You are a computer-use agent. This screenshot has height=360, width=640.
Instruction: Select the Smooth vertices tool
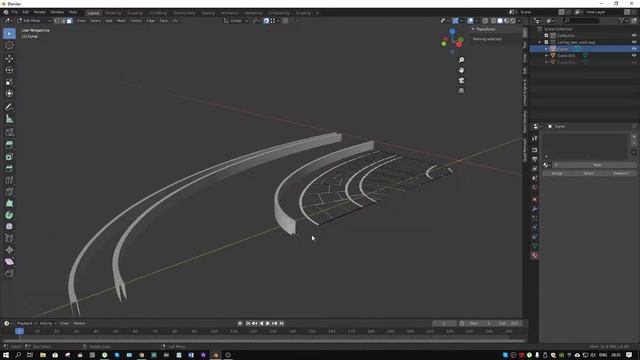point(9,227)
